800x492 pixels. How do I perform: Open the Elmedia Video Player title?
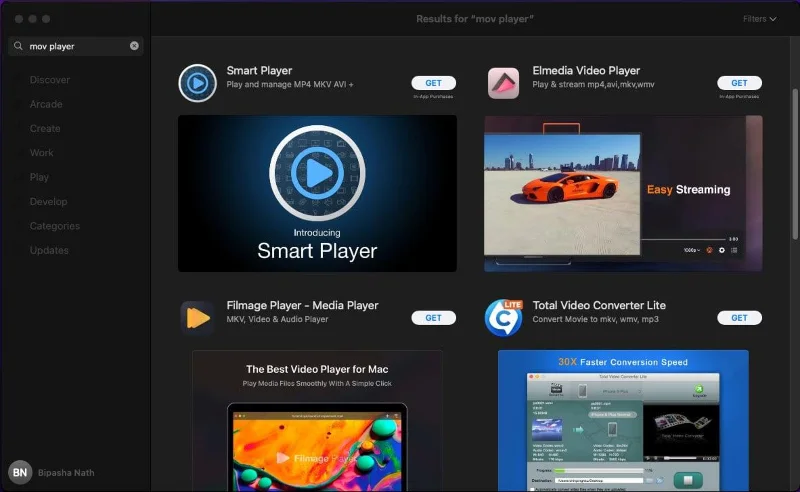tap(586, 70)
